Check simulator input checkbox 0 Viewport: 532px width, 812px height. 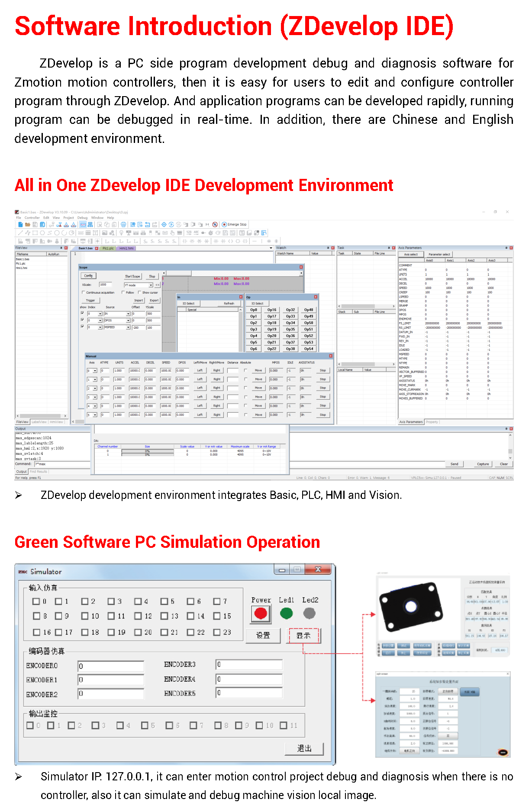tap(36, 602)
